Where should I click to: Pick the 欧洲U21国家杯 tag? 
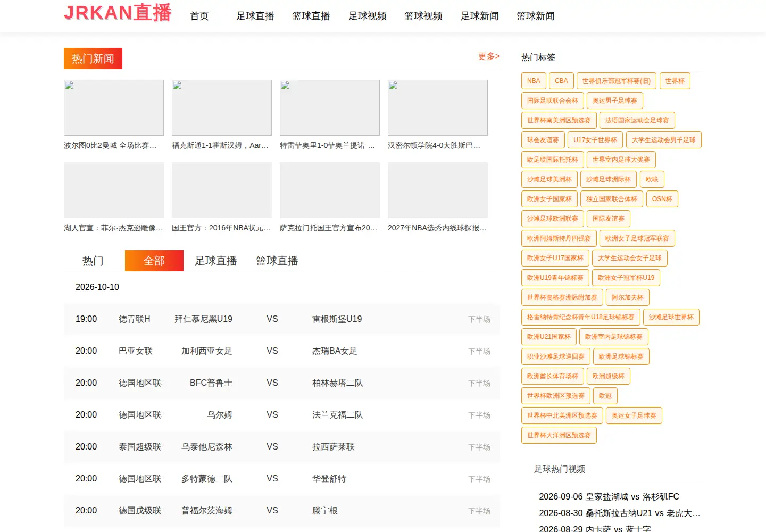pos(549,337)
